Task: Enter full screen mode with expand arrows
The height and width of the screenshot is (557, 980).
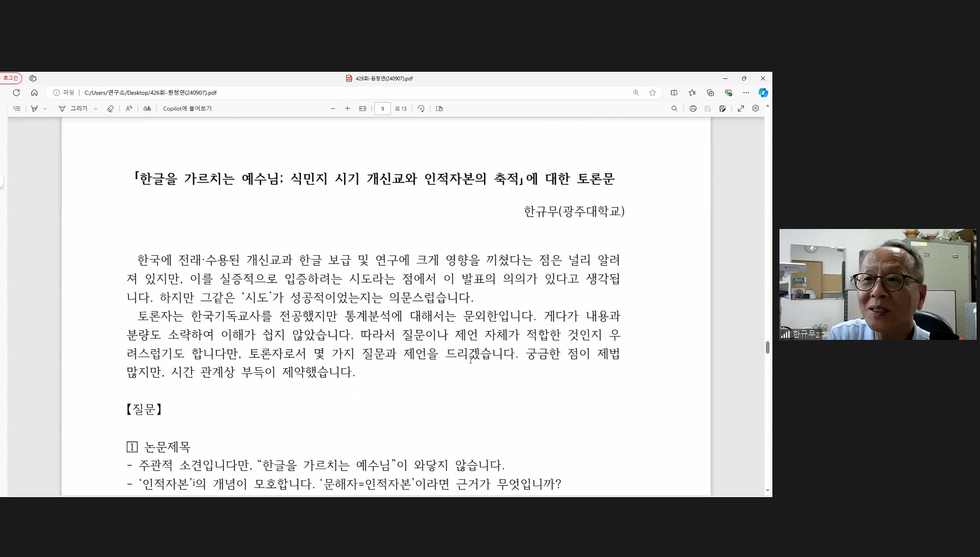Action: [741, 109]
